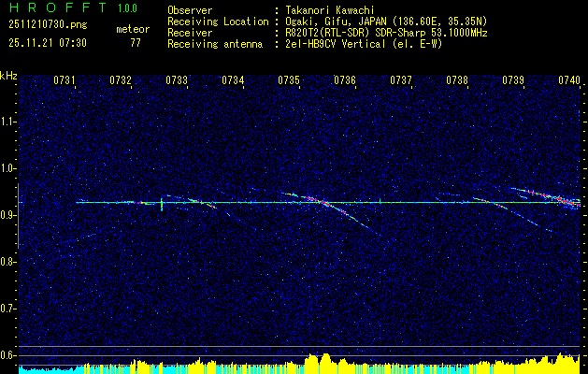Click the 0735 time marker
The width and height of the screenshot is (588, 374).
pyautogui.click(x=289, y=79)
